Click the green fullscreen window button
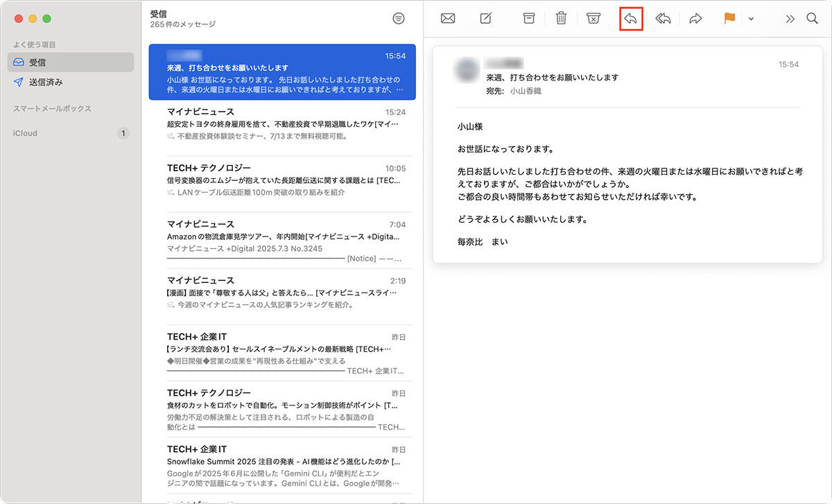The width and height of the screenshot is (832, 504). [47, 18]
